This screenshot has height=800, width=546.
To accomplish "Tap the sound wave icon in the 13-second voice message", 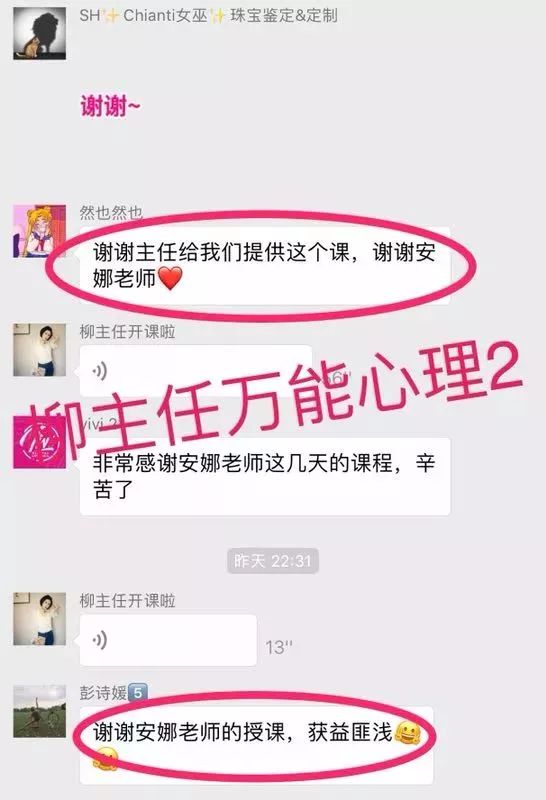I will tap(100, 640).
